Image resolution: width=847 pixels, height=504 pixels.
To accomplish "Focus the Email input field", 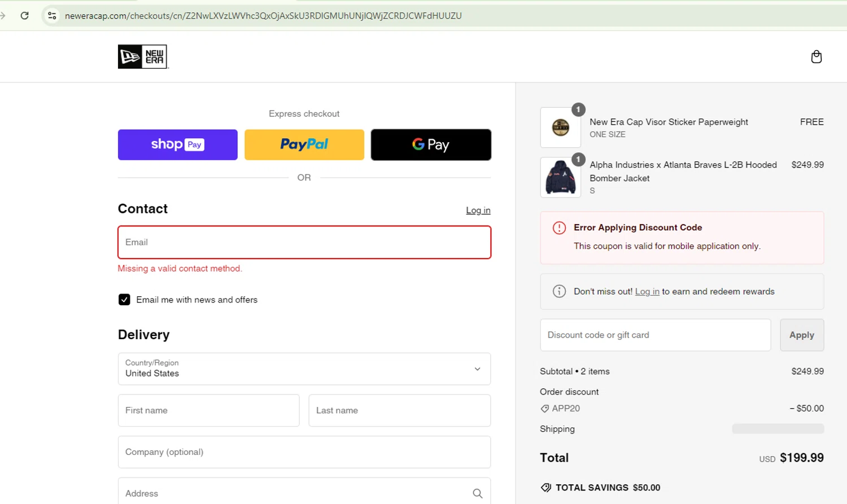I will [304, 242].
